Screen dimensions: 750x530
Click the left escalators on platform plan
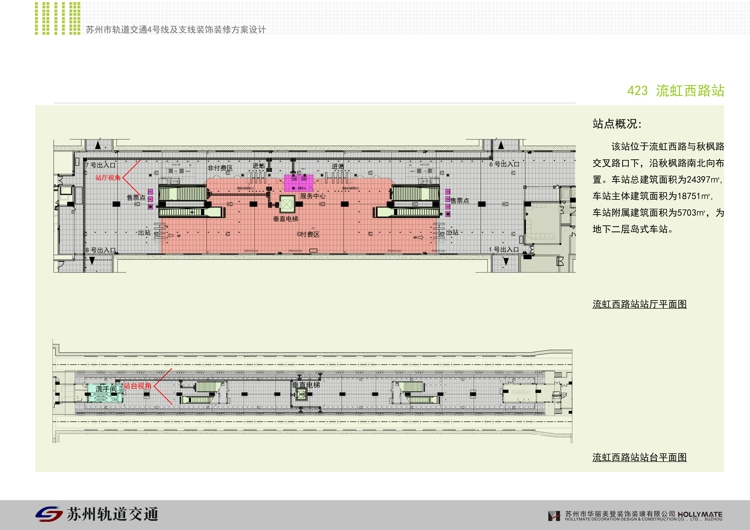[203, 392]
